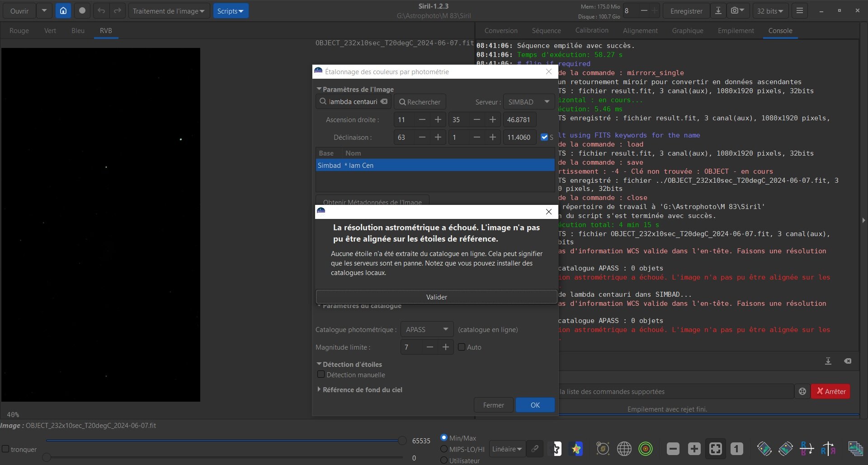The width and height of the screenshot is (868, 465).
Task: Click the green concentric target icon
Action: (646, 449)
